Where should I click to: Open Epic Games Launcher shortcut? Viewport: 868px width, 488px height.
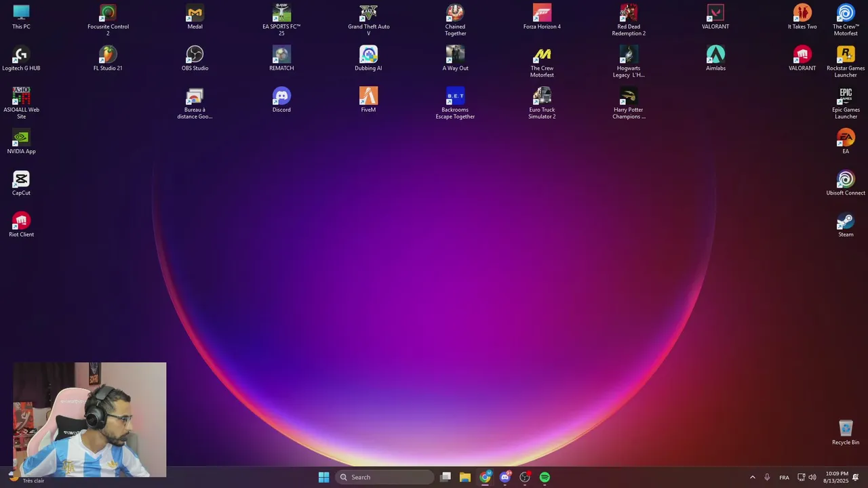pyautogui.click(x=846, y=103)
